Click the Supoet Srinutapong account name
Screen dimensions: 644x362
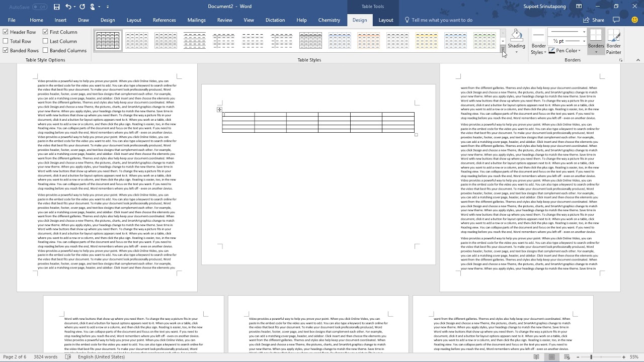pyautogui.click(x=544, y=7)
